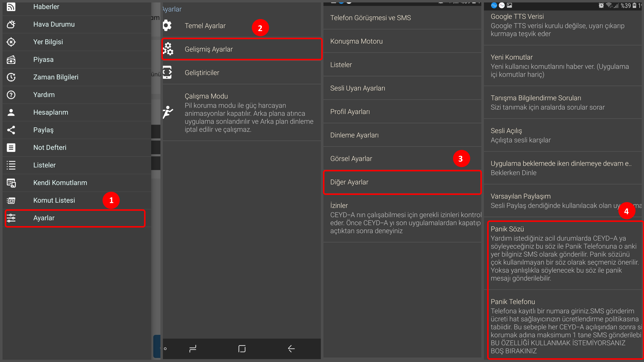
Task: Open Hesaplarım menu entry
Action: point(77,112)
